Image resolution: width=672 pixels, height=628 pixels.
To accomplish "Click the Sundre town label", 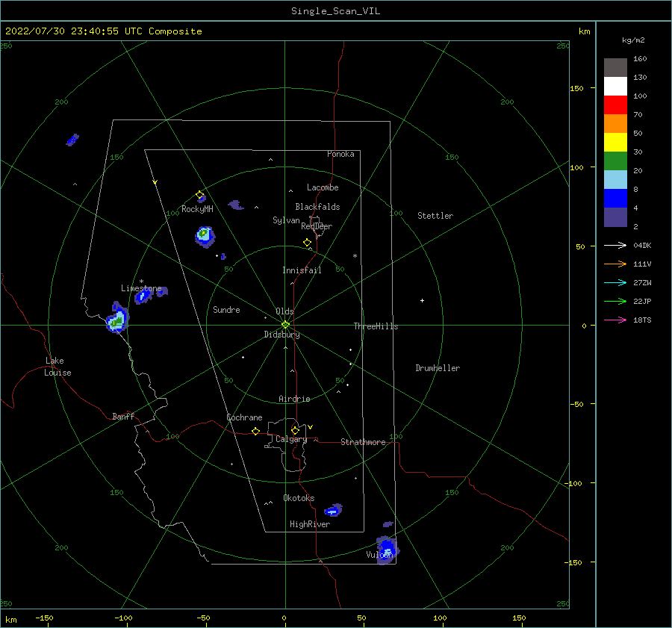I will [x=226, y=310].
